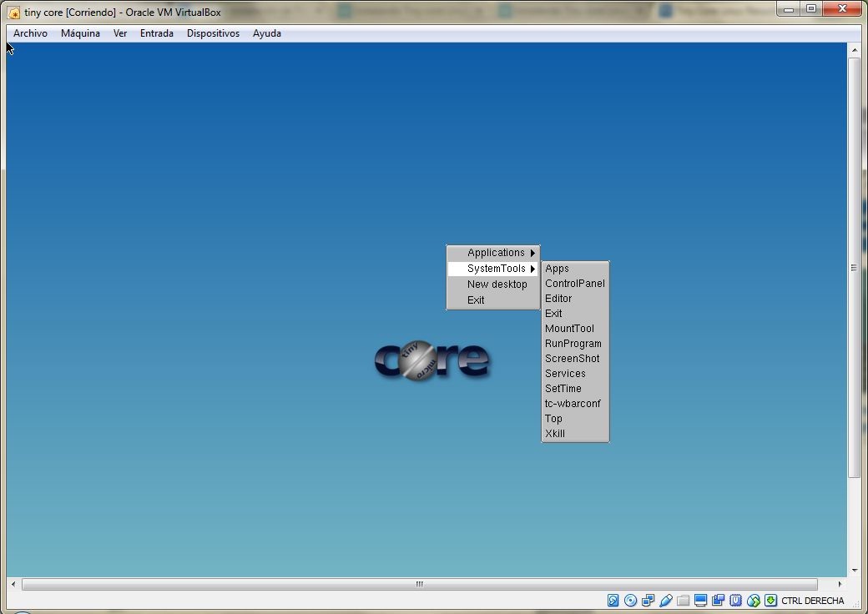This screenshot has height=614, width=868.
Task: Click the keyboard capture green arrow icon
Action: pyautogui.click(x=770, y=601)
